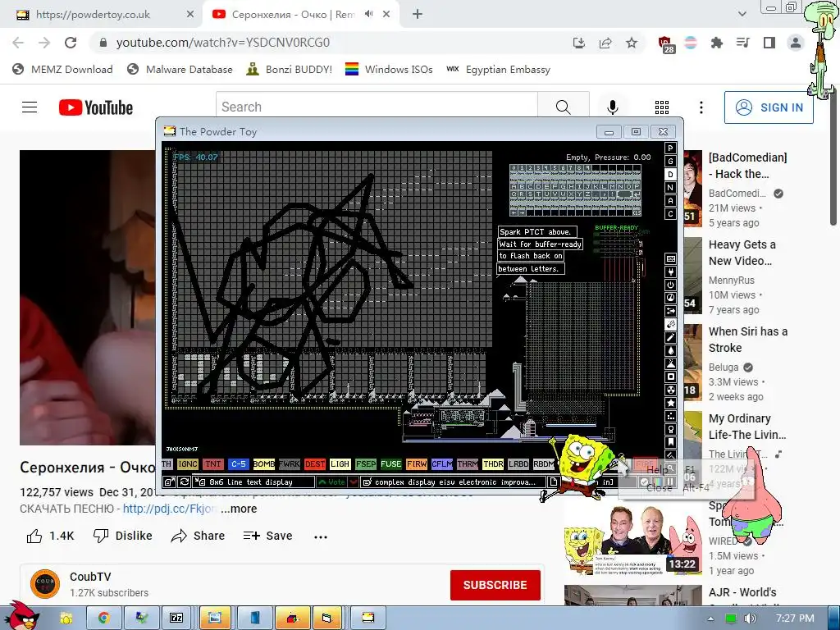This screenshot has height=630, width=840.
Task: Open the Liquids section (droplet icon)
Action: tap(670, 350)
